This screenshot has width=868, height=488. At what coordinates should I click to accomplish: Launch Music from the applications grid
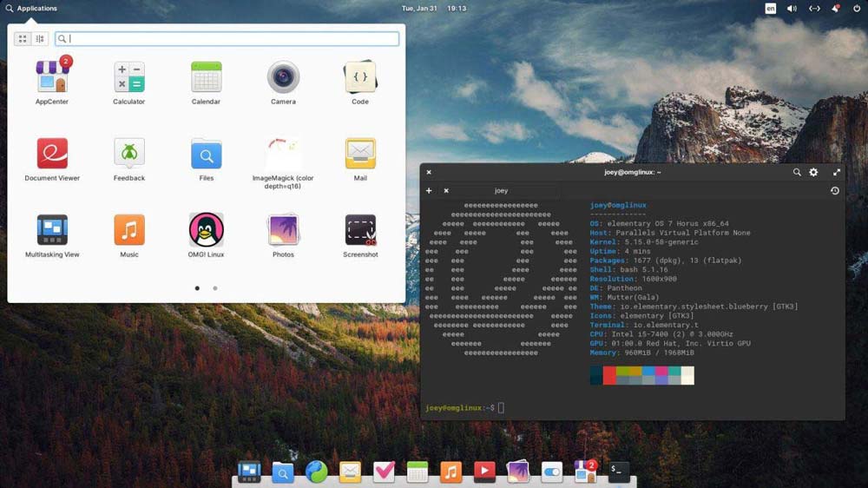129,234
